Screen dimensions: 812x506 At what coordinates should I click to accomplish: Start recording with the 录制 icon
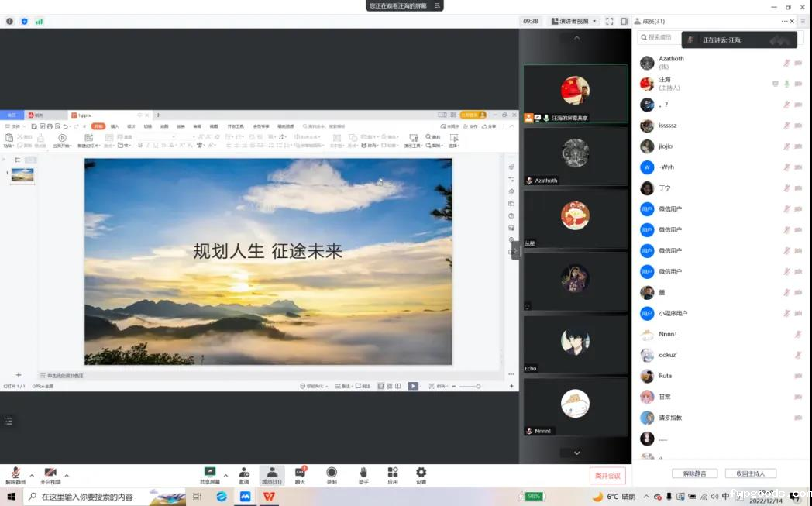tap(332, 474)
